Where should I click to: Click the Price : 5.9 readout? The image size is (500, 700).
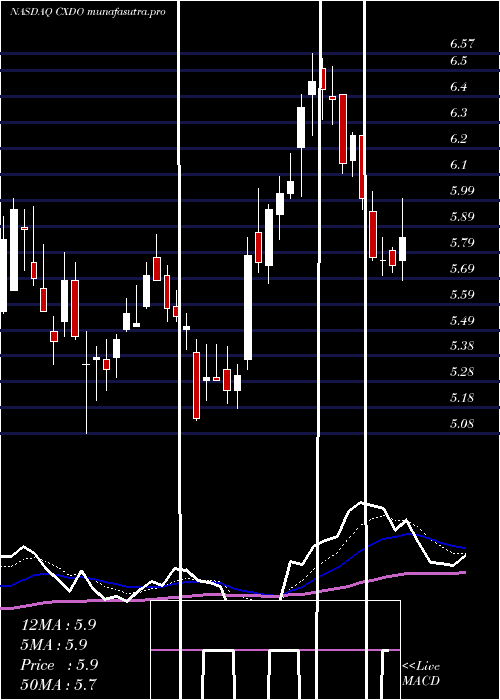(x=59, y=665)
